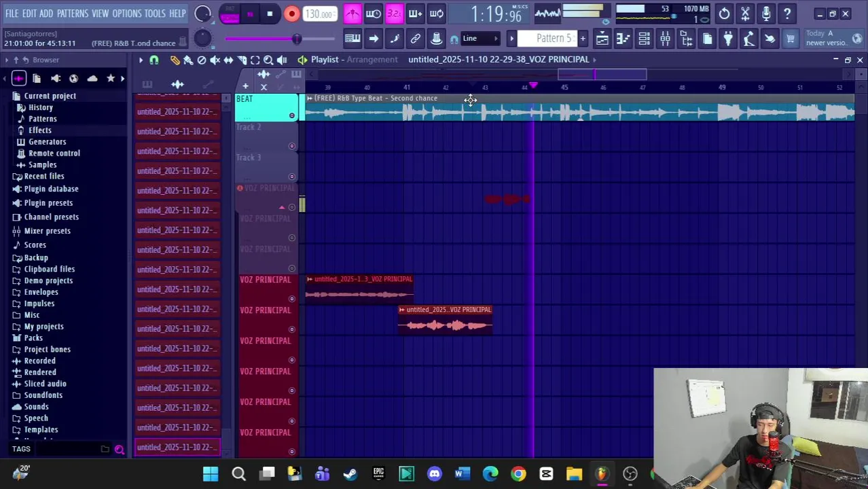Screen dimensions: 868x489
Task: Expand the Packs folder in Browser
Action: [x=33, y=338]
